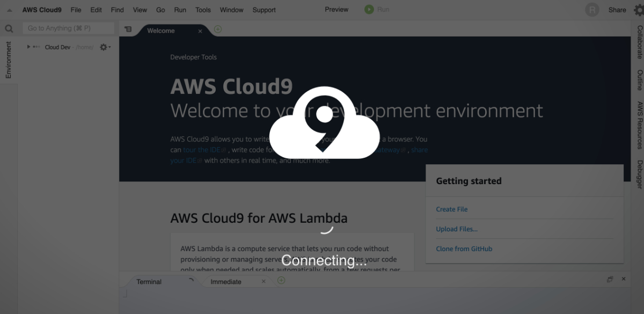This screenshot has height=314, width=644.
Task: Click the Upload Files... link
Action: coord(457,229)
